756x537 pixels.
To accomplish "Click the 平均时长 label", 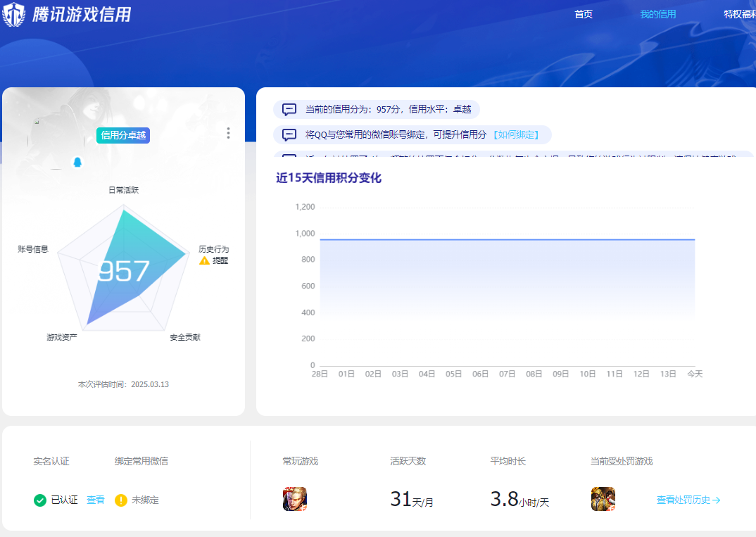I will (508, 461).
